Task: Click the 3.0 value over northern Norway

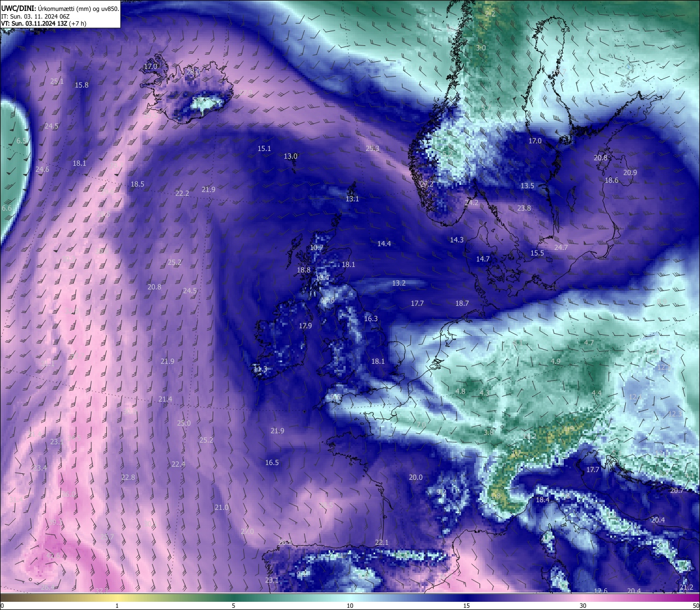Action: (481, 48)
